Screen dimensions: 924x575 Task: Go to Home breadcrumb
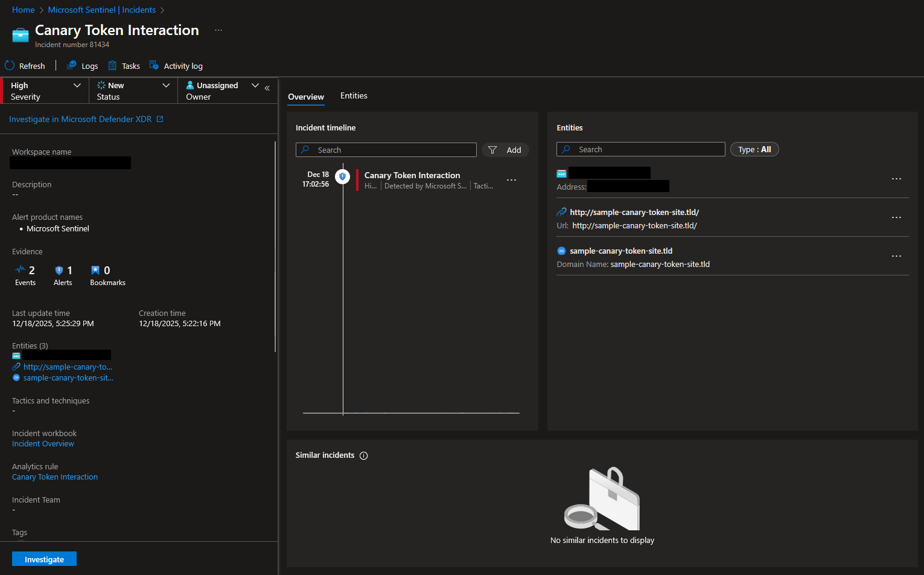point(24,10)
